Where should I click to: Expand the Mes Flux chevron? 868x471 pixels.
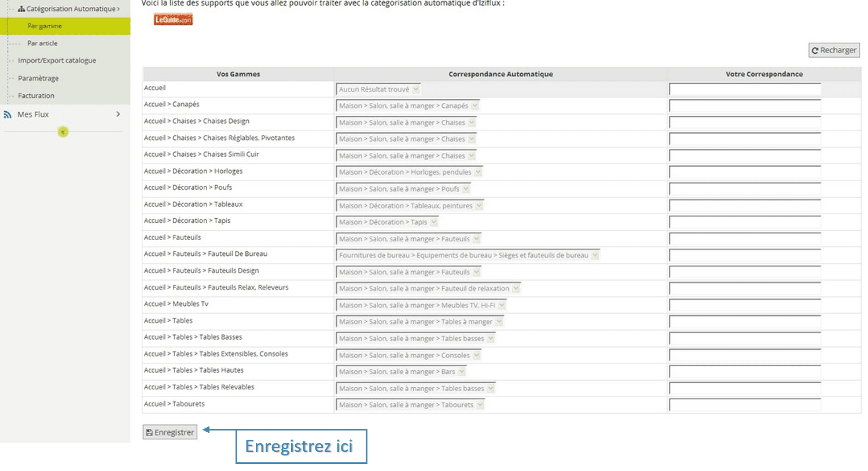point(118,114)
